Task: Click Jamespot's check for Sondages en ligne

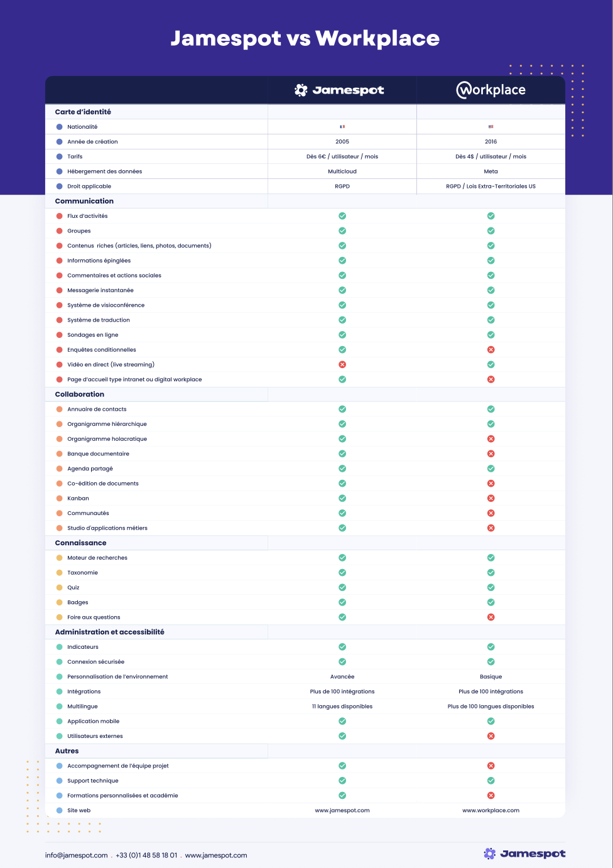Action: [x=342, y=335]
